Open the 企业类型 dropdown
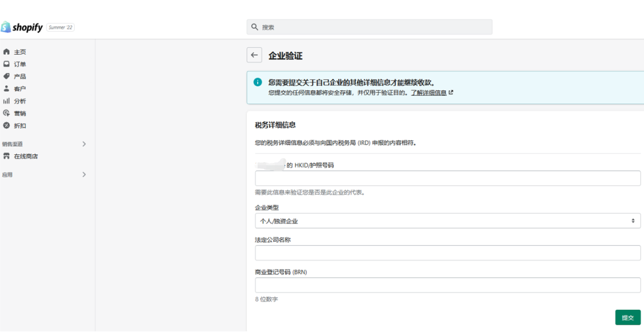 point(447,221)
